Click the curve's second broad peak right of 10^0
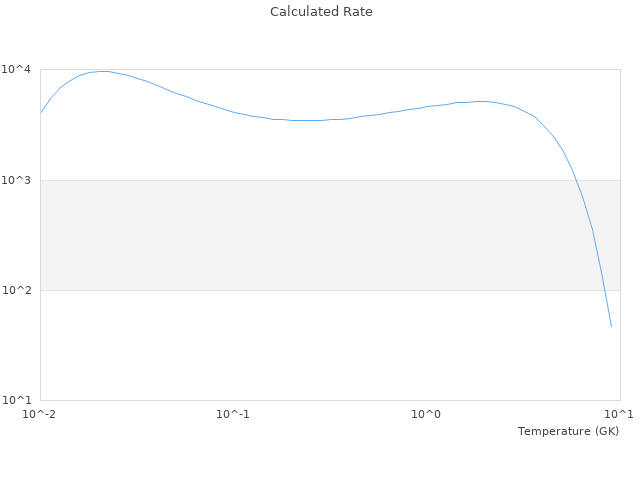The image size is (640, 480). 482,101
